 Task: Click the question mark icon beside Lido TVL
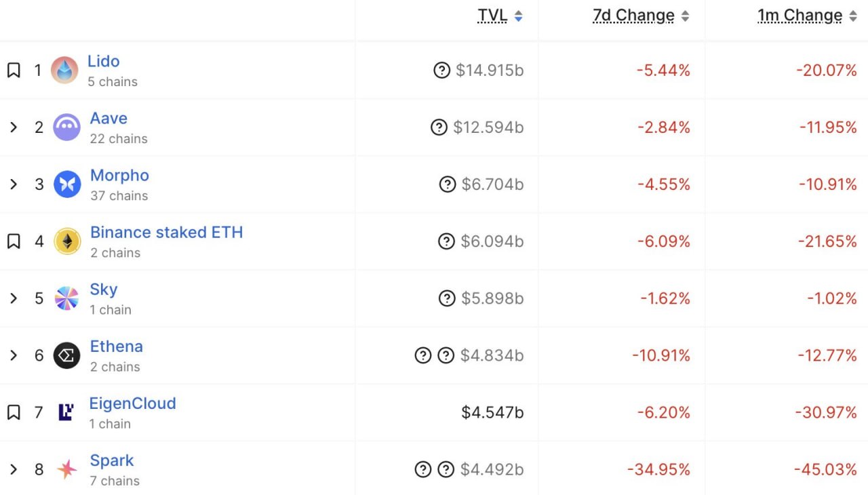[x=441, y=70]
